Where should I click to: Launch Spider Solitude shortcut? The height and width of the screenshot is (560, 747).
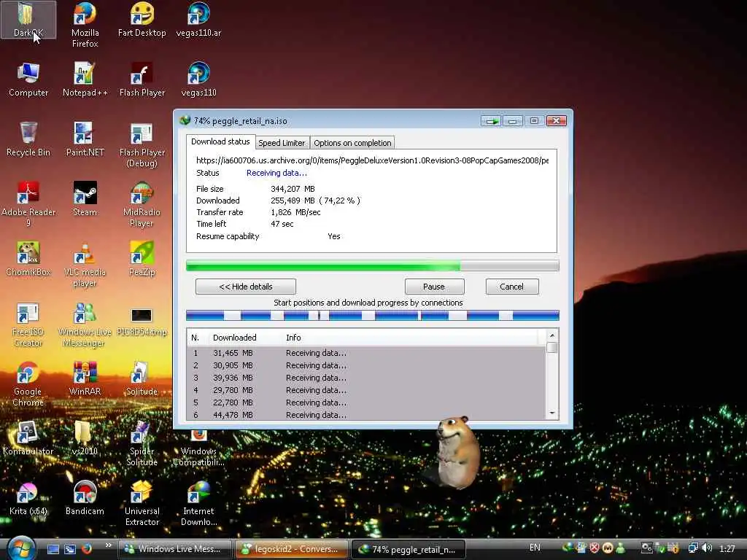(142, 444)
